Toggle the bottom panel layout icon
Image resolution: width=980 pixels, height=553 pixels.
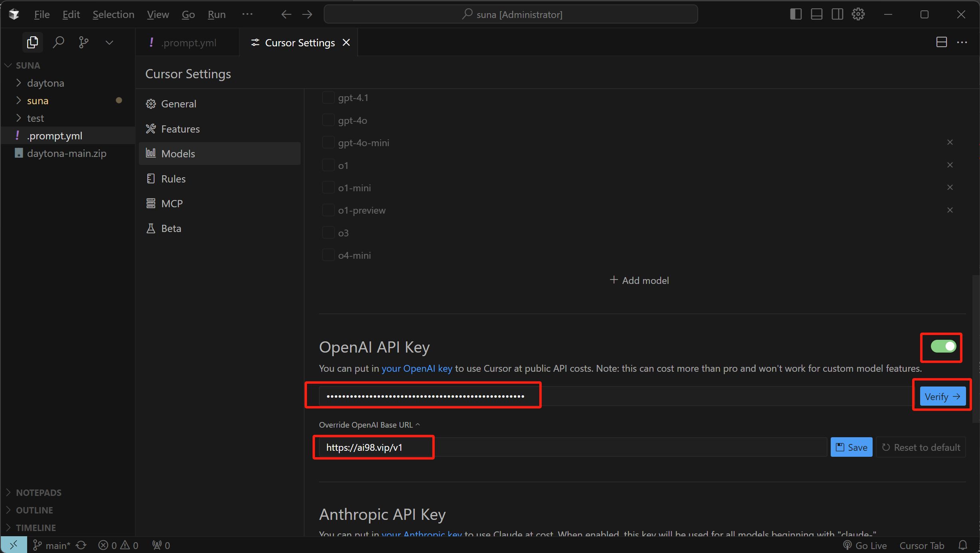pos(816,14)
